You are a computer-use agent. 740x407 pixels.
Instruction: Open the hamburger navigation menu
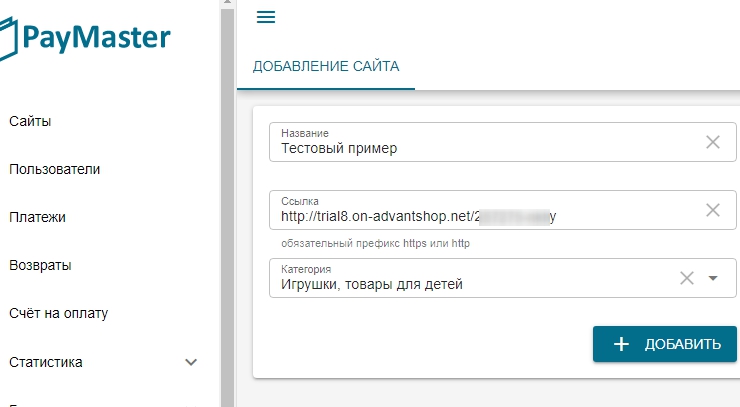266,17
